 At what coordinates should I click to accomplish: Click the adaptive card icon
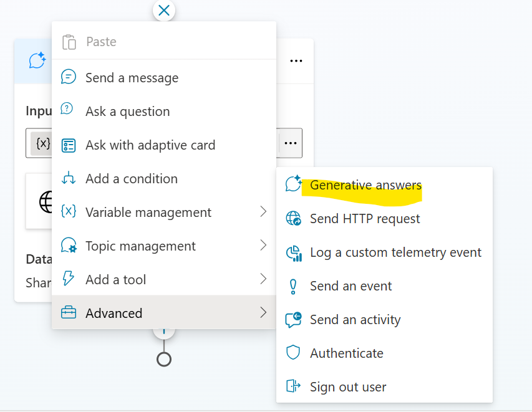tap(68, 145)
